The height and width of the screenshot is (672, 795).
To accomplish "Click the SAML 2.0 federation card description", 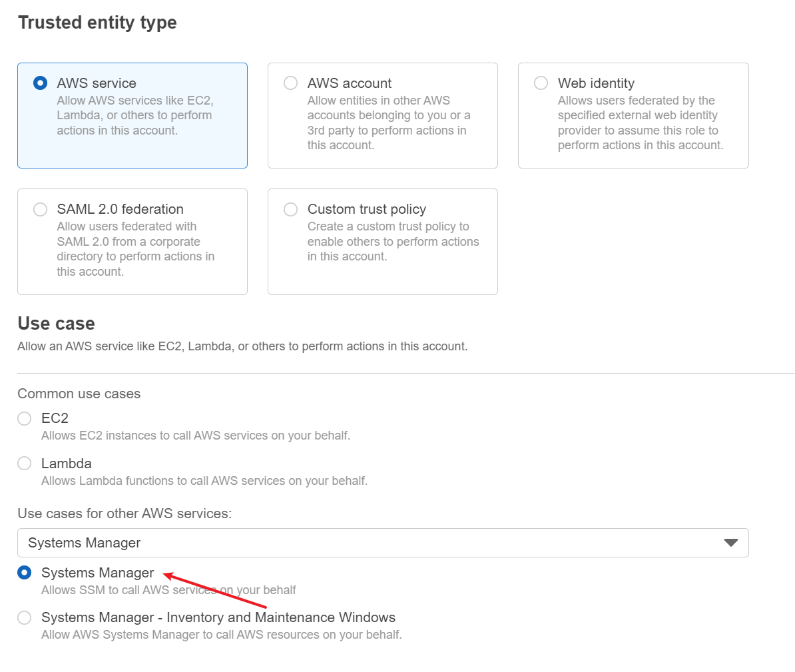I will (x=135, y=249).
